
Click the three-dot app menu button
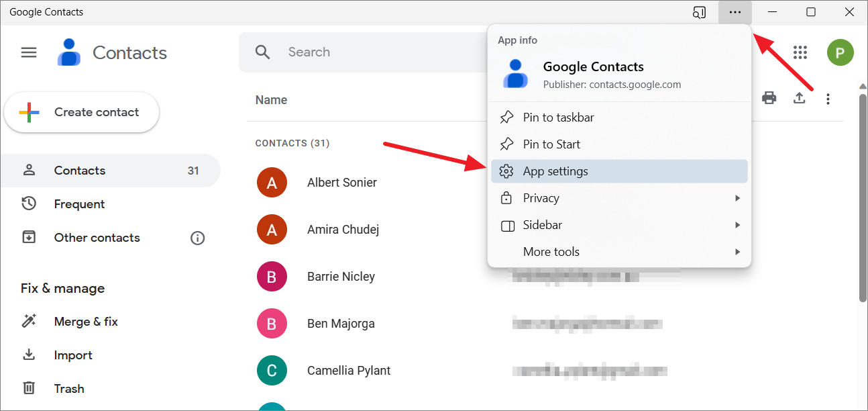click(x=735, y=12)
